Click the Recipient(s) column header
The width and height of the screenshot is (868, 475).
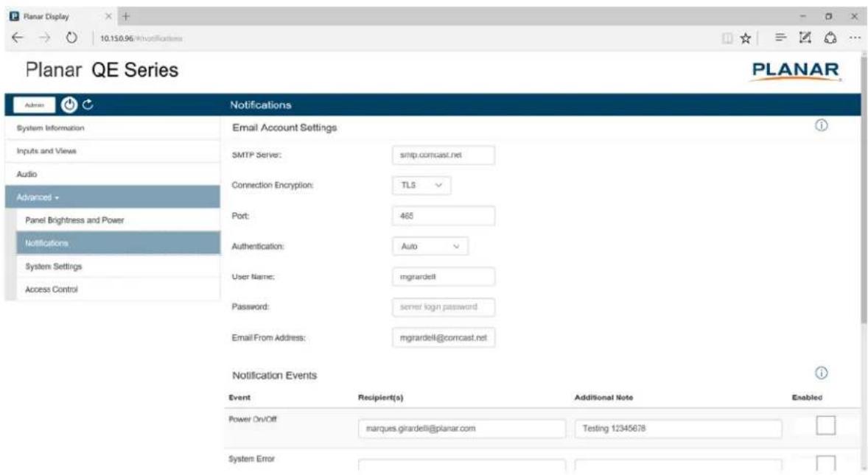click(380, 398)
